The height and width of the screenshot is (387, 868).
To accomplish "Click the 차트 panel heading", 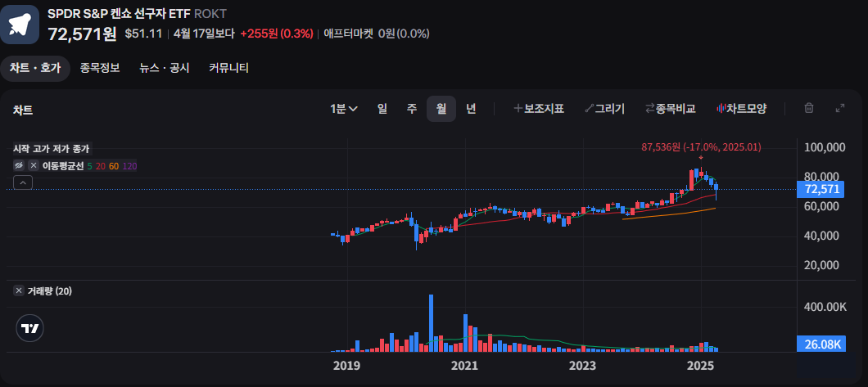I will (23, 110).
